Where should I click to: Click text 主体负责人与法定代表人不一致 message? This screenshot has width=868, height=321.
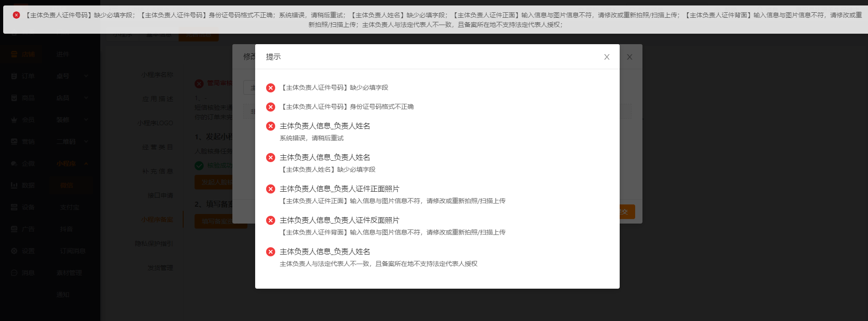click(379, 264)
